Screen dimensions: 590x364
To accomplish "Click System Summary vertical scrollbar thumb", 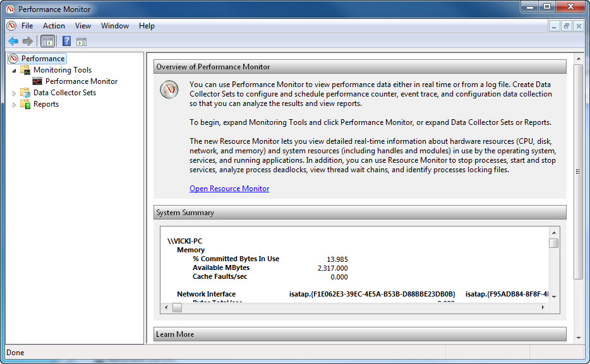I will [553, 244].
